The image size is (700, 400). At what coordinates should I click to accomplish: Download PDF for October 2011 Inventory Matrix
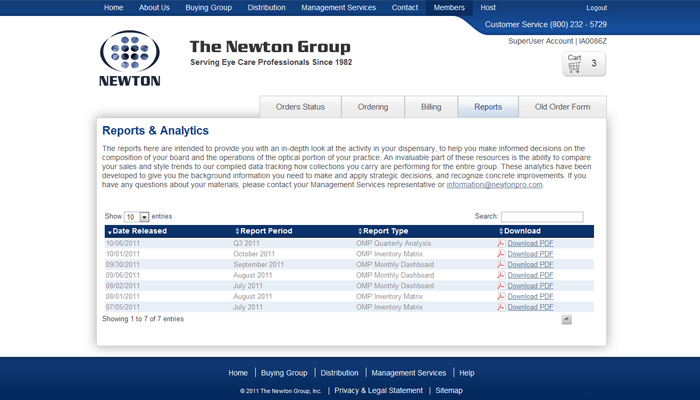click(530, 254)
